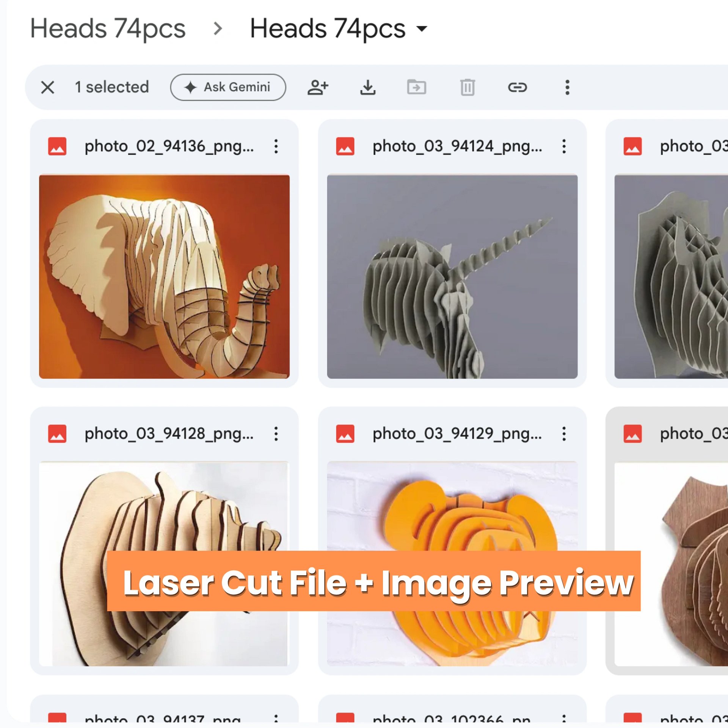Click the Move to folder icon
Viewport: 728px width, 728px height.
coord(417,88)
